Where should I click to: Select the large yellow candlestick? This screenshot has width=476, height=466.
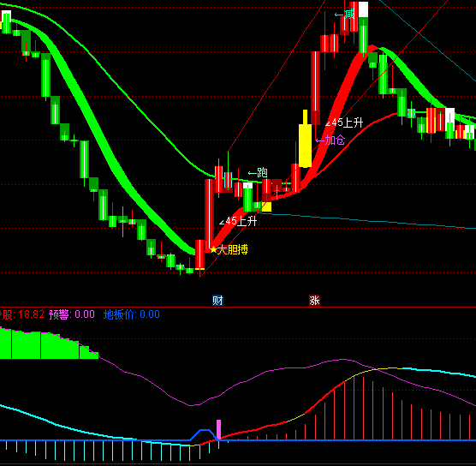pos(305,146)
